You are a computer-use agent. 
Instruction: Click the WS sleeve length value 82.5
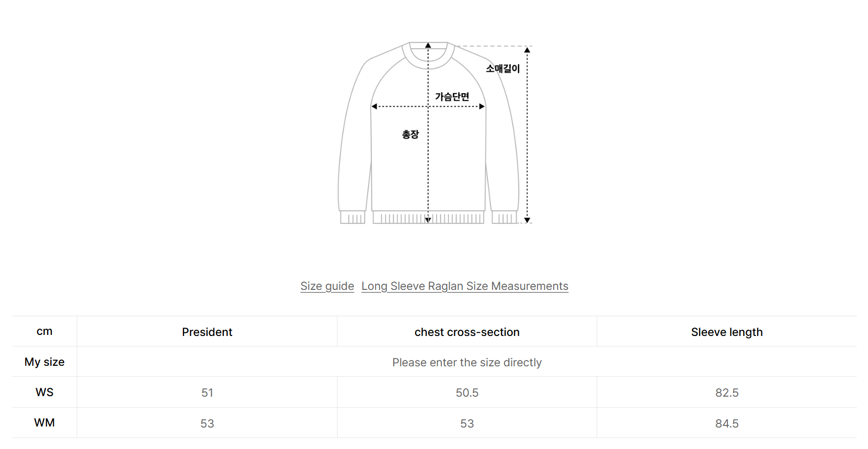tap(726, 393)
